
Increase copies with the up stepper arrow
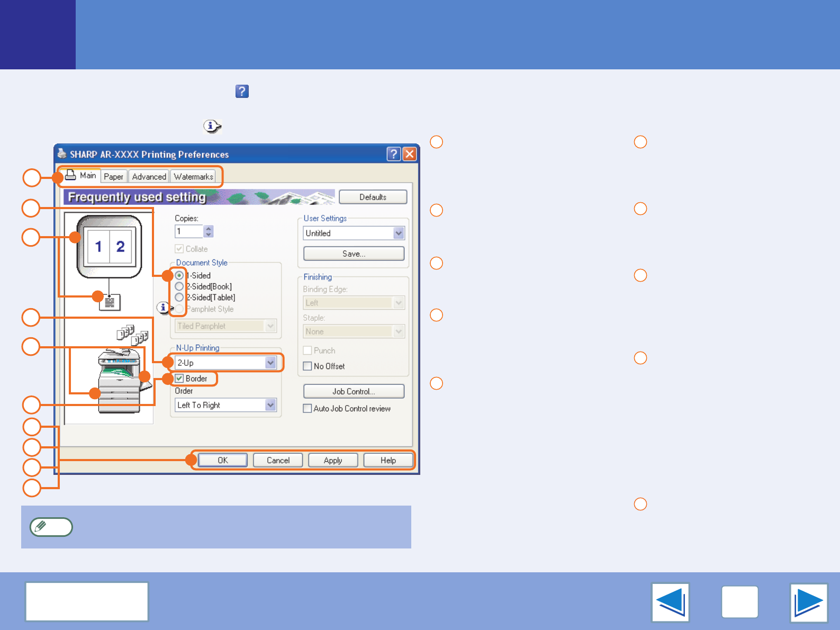[209, 228]
